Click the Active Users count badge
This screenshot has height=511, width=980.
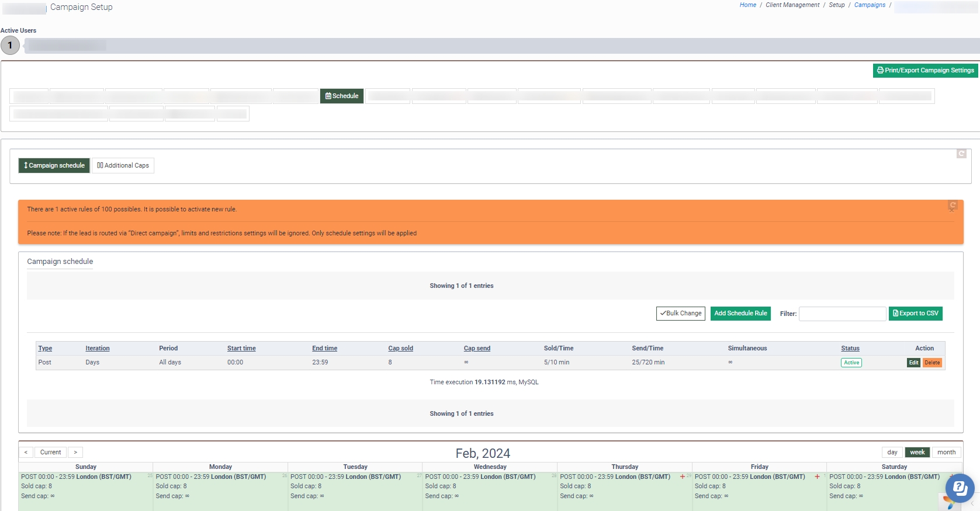click(10, 46)
